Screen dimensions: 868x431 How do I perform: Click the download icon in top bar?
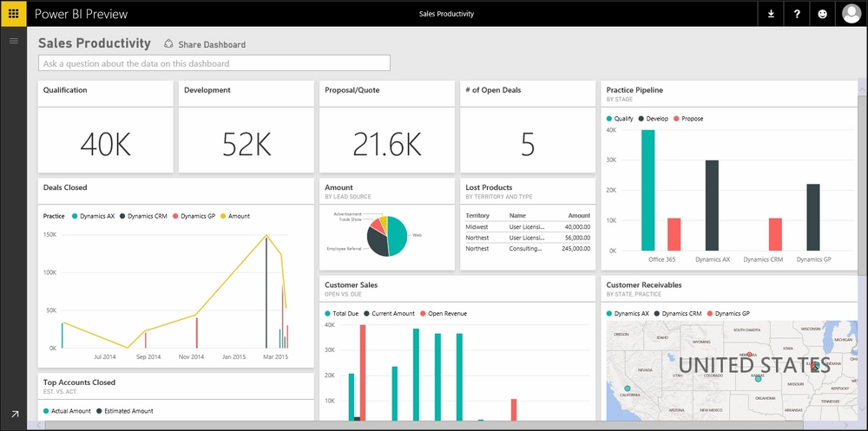point(771,14)
